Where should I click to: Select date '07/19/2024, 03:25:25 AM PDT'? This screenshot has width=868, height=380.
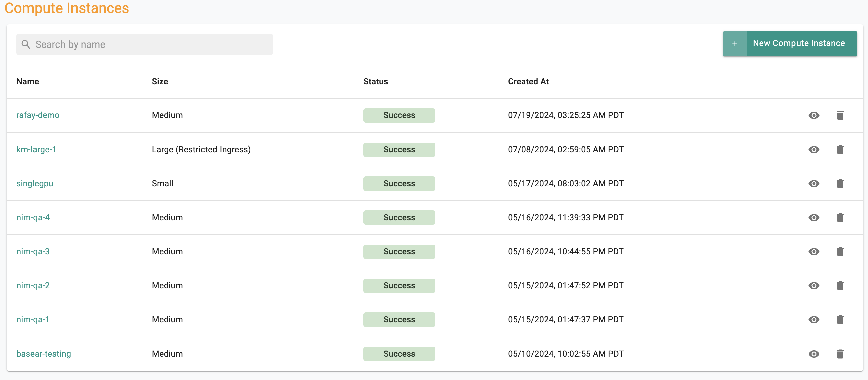[566, 115]
